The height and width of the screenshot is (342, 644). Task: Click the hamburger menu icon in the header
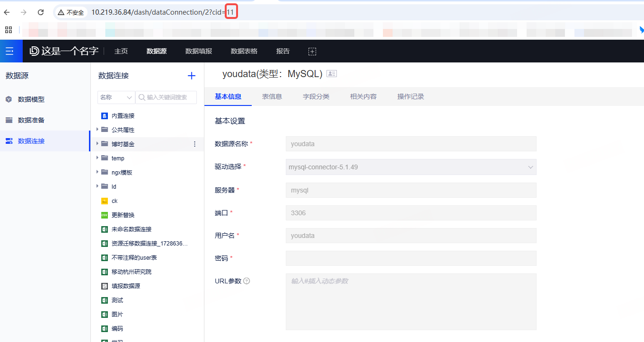coord(9,51)
